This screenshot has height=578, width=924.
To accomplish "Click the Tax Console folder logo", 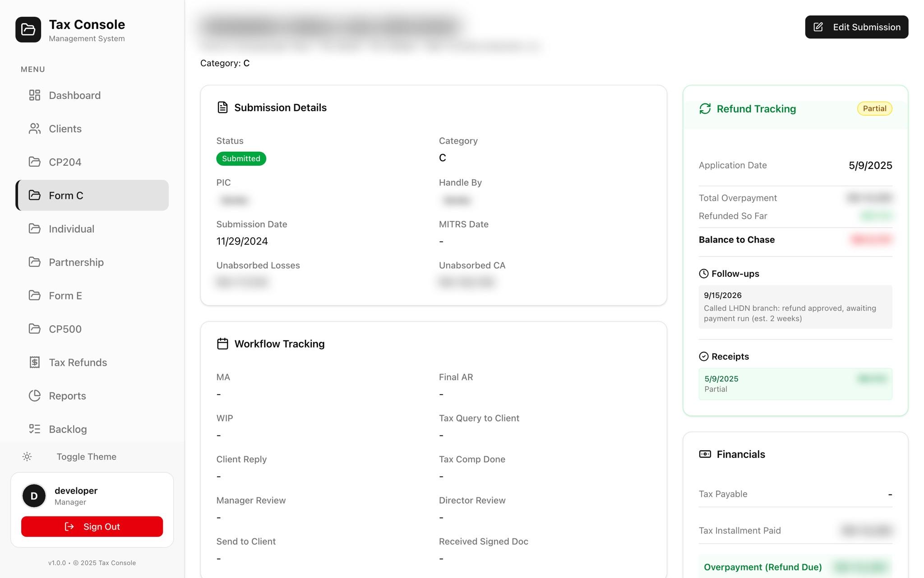I will (x=28, y=30).
